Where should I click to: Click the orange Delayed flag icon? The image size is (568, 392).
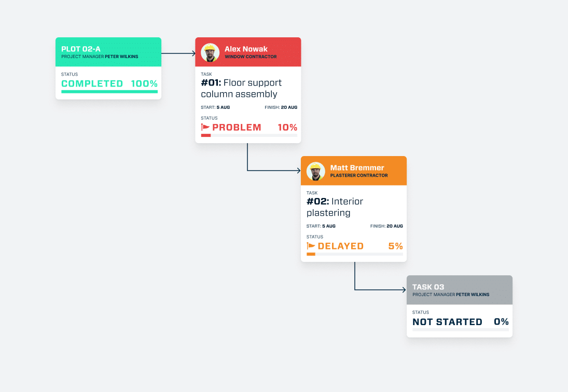[x=311, y=246]
